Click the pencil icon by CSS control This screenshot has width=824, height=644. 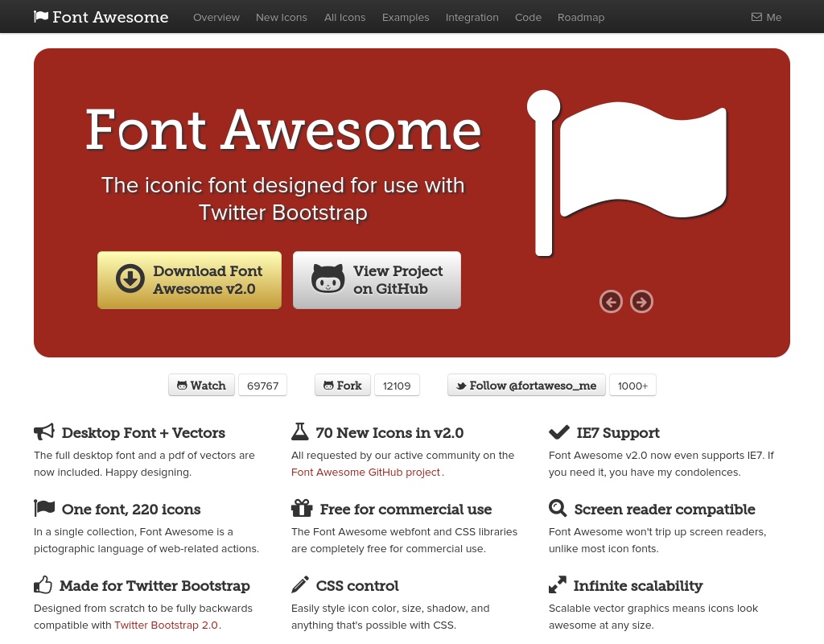[300, 585]
